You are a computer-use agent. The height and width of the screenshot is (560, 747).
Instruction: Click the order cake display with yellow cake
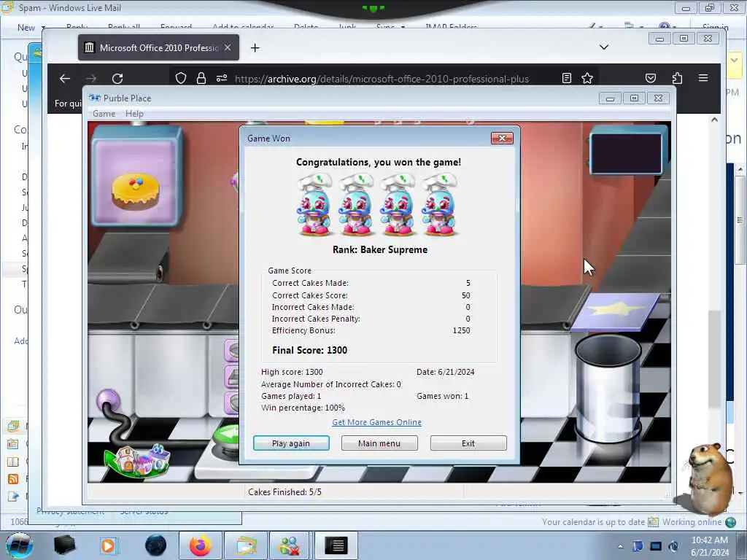pos(136,176)
